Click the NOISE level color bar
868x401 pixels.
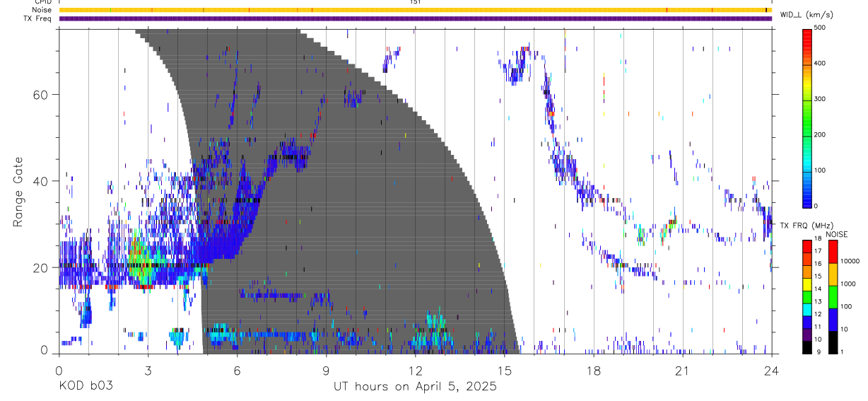click(x=833, y=297)
